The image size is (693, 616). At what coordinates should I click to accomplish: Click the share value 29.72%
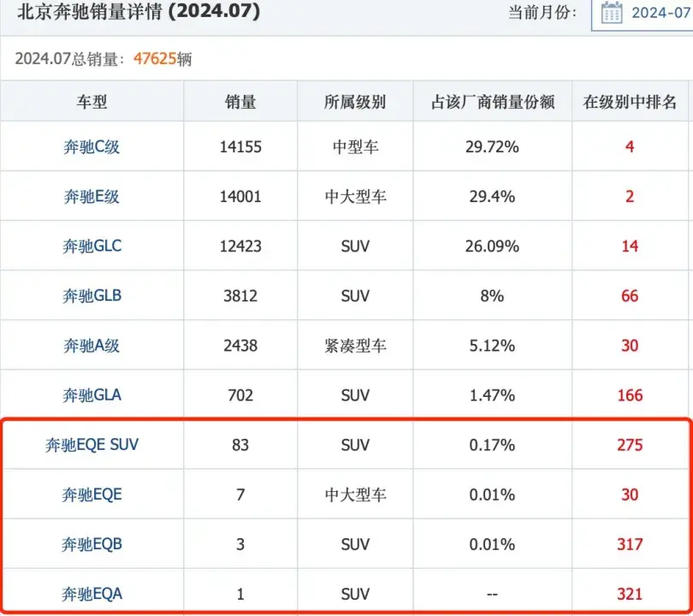[492, 146]
